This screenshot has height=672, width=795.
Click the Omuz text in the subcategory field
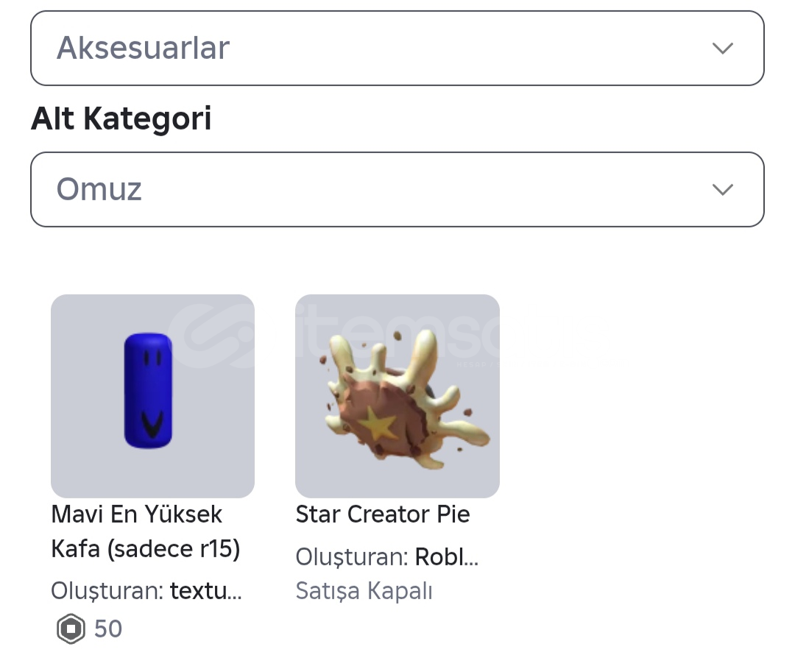click(x=99, y=190)
